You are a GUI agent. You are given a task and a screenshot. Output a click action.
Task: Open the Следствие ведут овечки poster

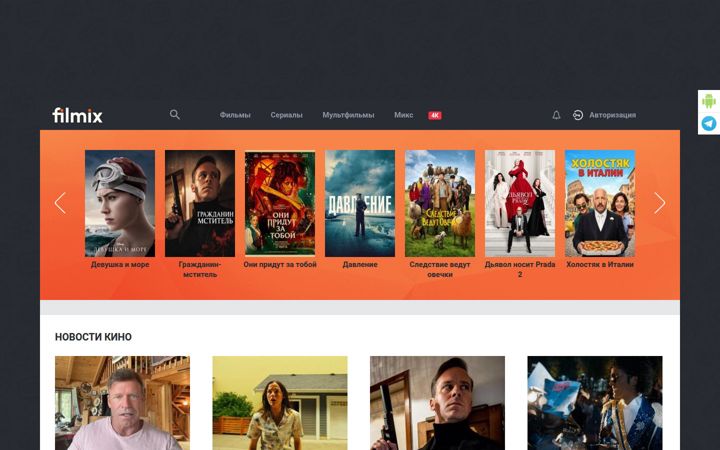coord(440,203)
